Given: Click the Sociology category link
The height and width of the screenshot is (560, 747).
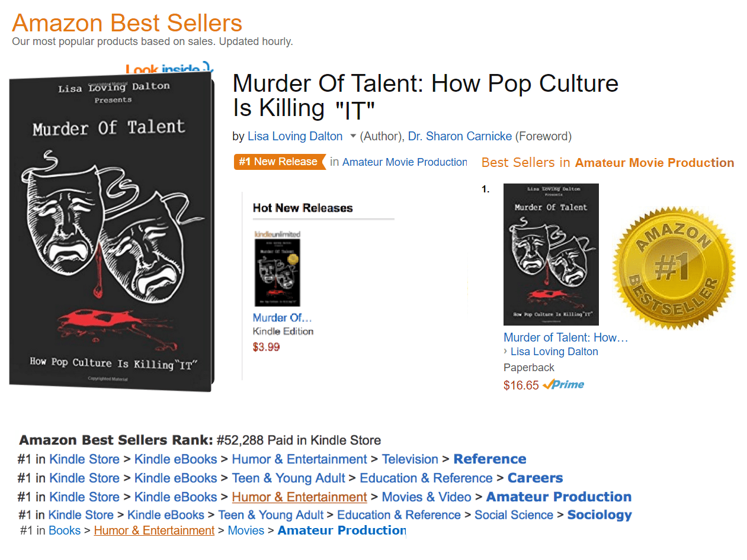Looking at the screenshot, I should coord(599,515).
